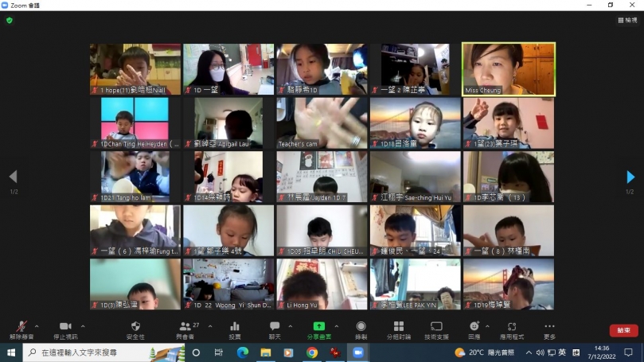
Task: Open the View layout menu at top right
Action: click(x=626, y=20)
